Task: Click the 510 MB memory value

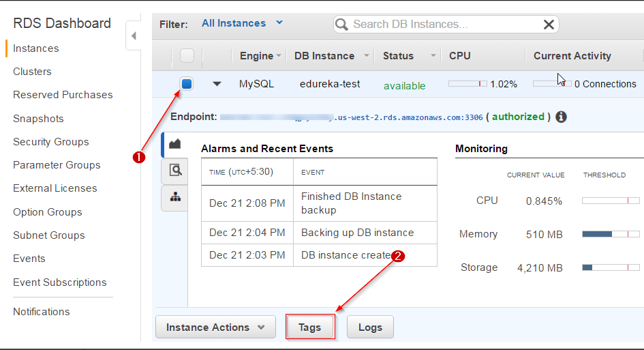Action: point(545,235)
